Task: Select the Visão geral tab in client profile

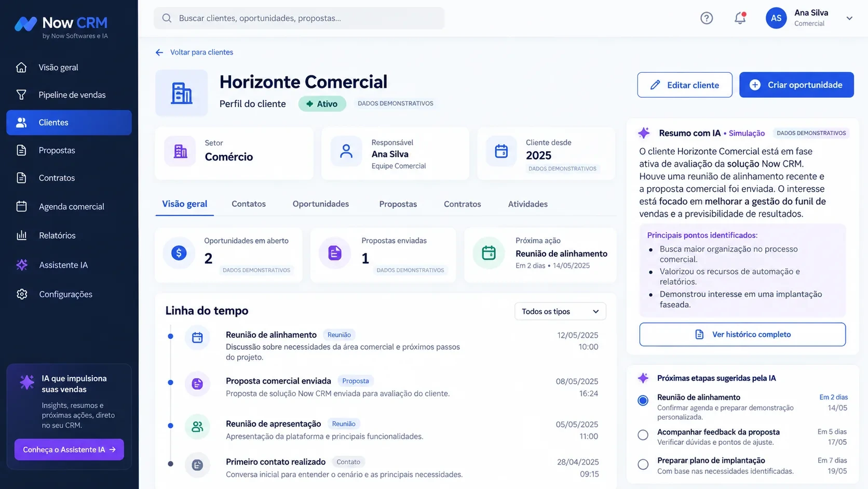Action: click(x=184, y=204)
